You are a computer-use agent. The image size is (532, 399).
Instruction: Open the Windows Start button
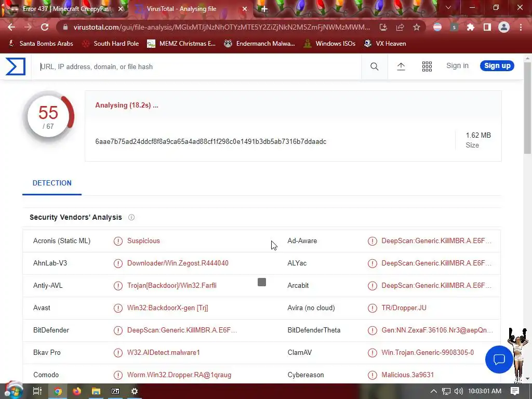[13, 391]
